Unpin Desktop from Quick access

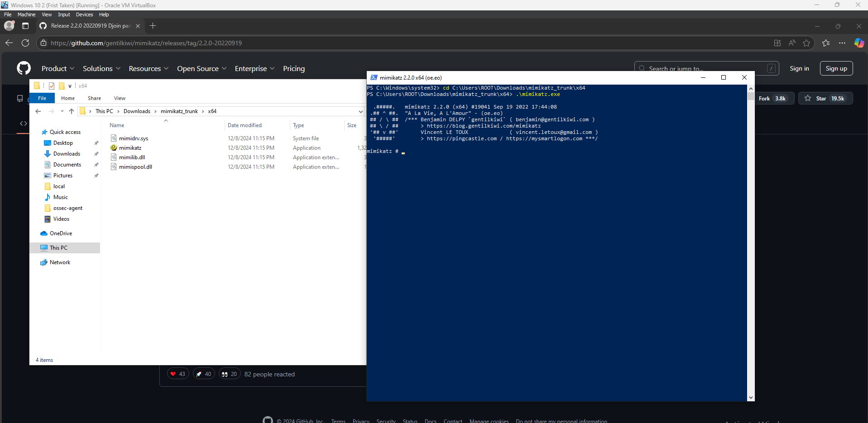tap(96, 143)
